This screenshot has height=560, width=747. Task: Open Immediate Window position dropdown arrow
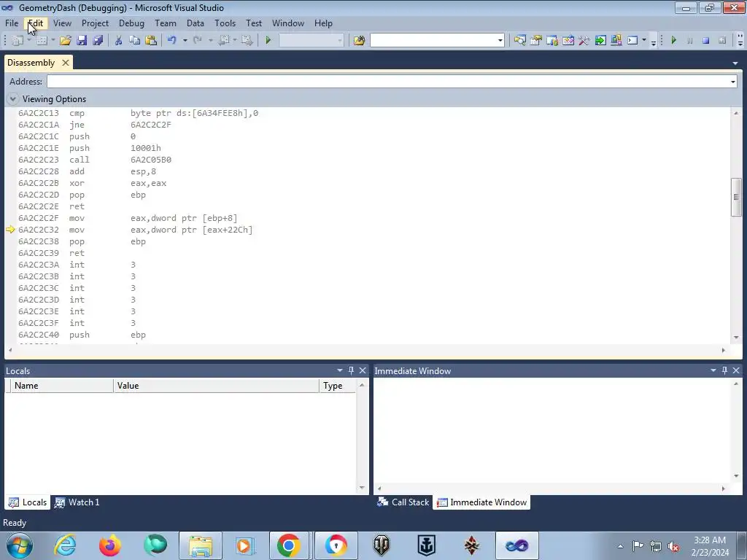(x=713, y=370)
